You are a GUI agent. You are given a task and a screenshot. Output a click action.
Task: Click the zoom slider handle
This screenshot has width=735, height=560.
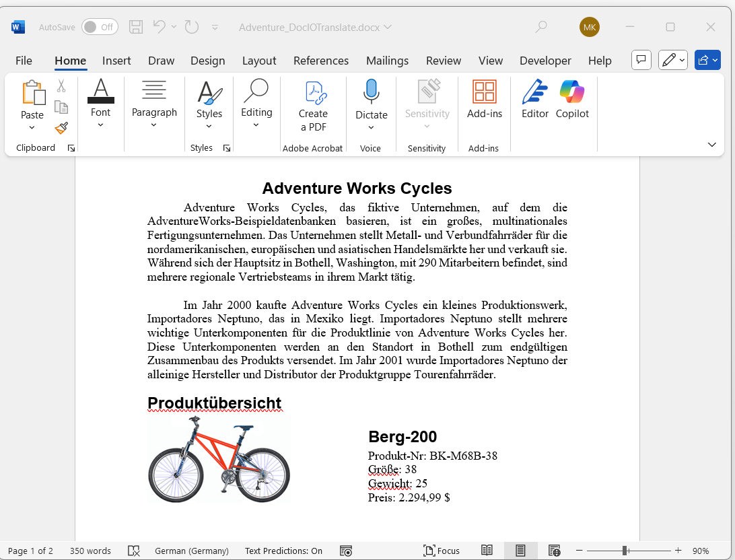625,551
